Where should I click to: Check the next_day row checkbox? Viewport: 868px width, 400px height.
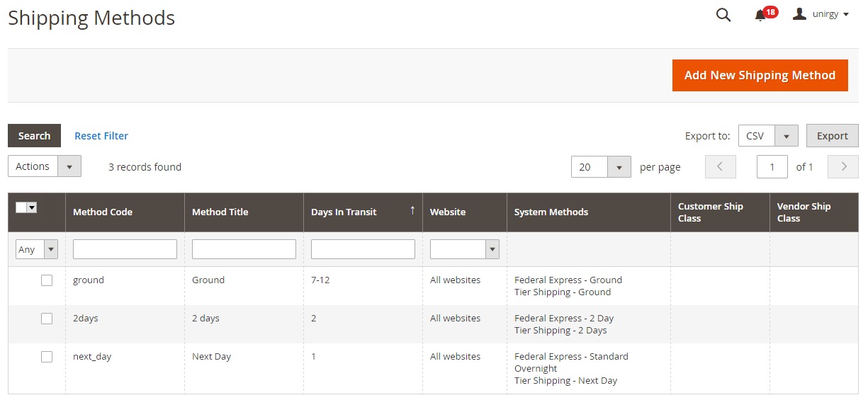47,357
